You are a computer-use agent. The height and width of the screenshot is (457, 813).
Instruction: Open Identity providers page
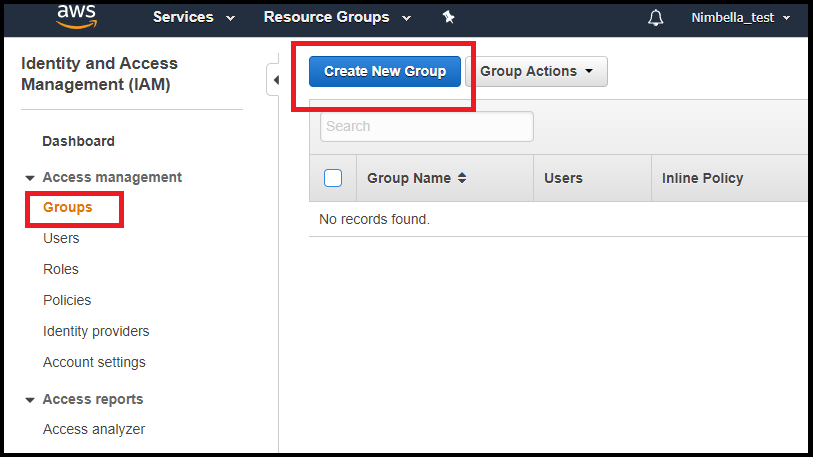[96, 331]
